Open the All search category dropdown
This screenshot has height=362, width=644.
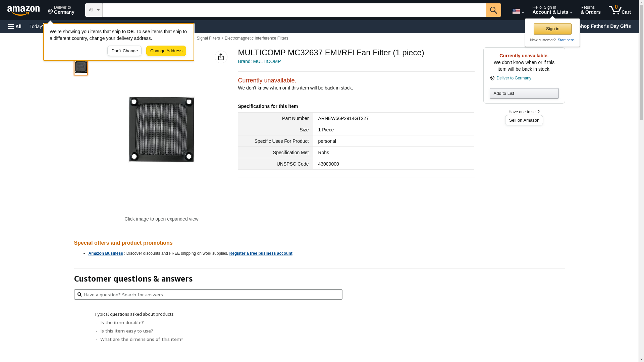point(94,10)
